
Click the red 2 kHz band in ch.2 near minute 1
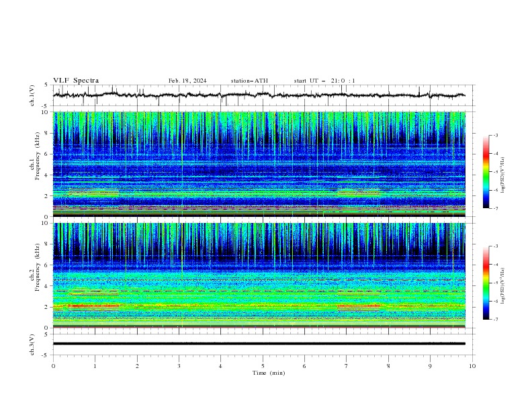pyautogui.click(x=94, y=306)
